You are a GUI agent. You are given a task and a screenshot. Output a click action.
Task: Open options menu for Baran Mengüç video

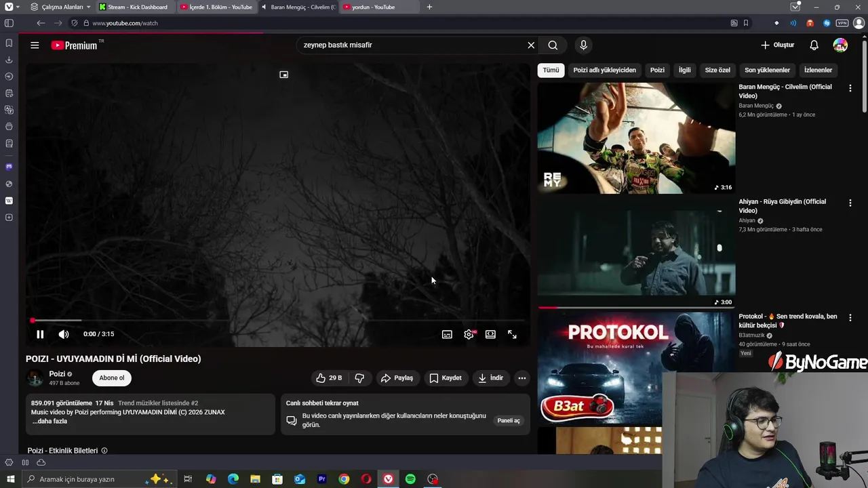point(850,88)
